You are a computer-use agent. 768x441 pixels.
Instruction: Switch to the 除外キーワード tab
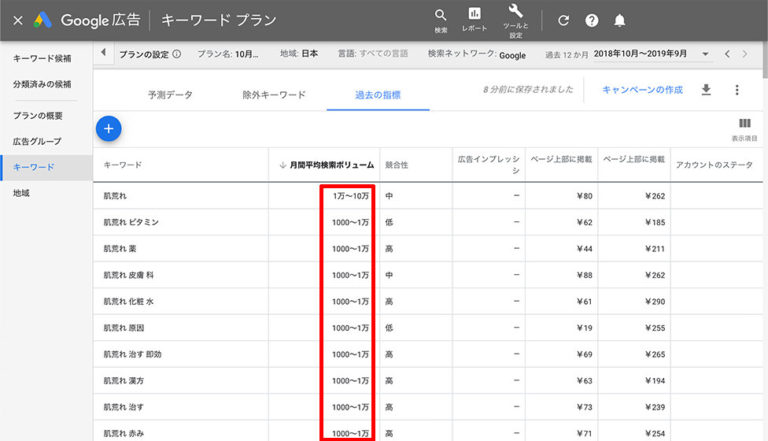274,95
